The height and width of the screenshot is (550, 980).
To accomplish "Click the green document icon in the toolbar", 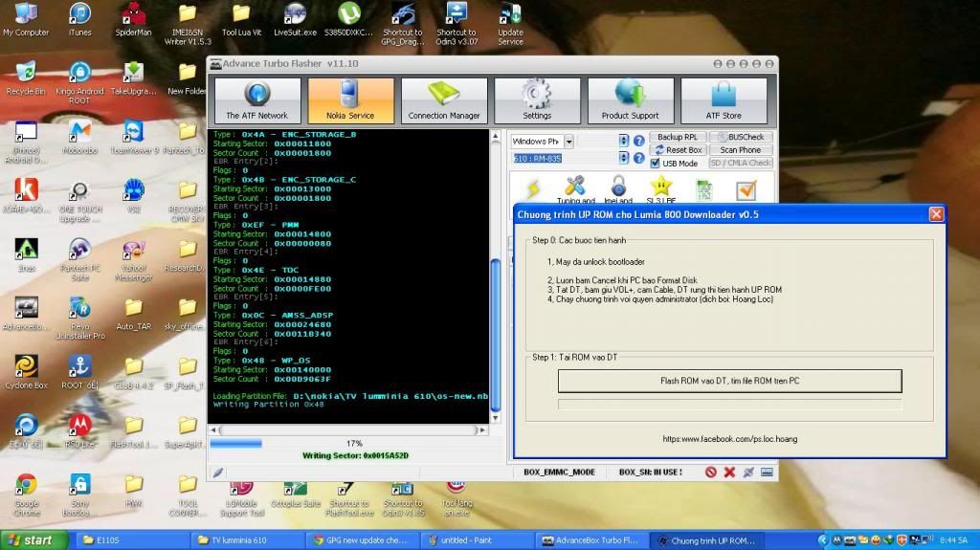I will point(703,190).
